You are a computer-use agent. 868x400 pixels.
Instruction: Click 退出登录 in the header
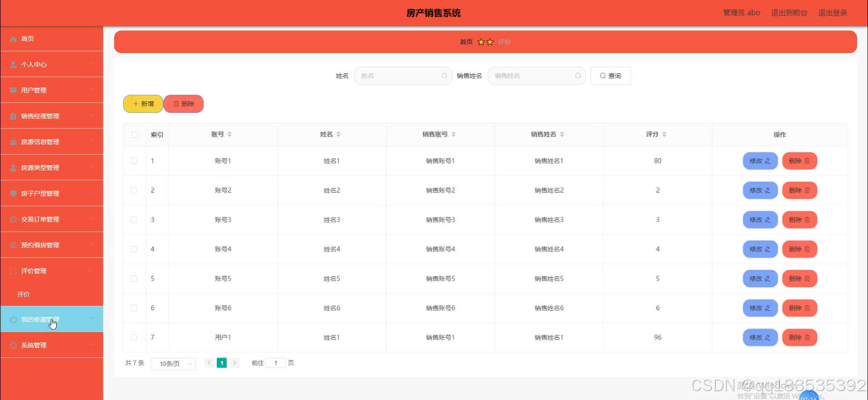tap(833, 13)
